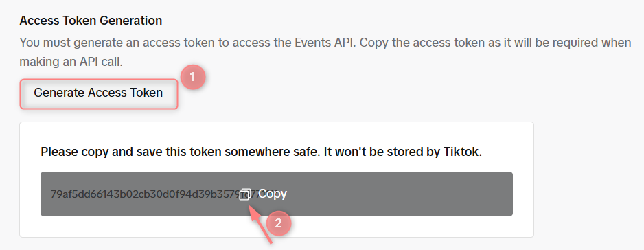The height and width of the screenshot is (250, 644).
Task: Click the Generate Access Token button
Action: point(99,93)
